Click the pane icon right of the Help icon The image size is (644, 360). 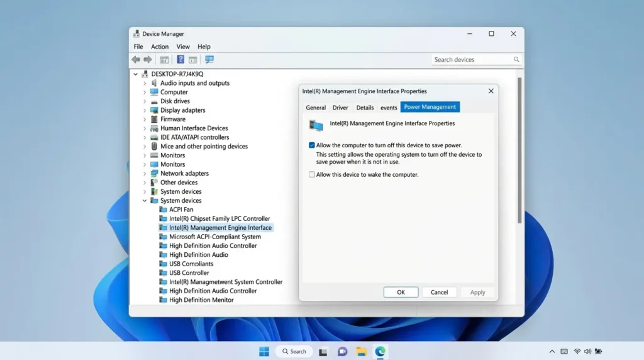coord(192,60)
